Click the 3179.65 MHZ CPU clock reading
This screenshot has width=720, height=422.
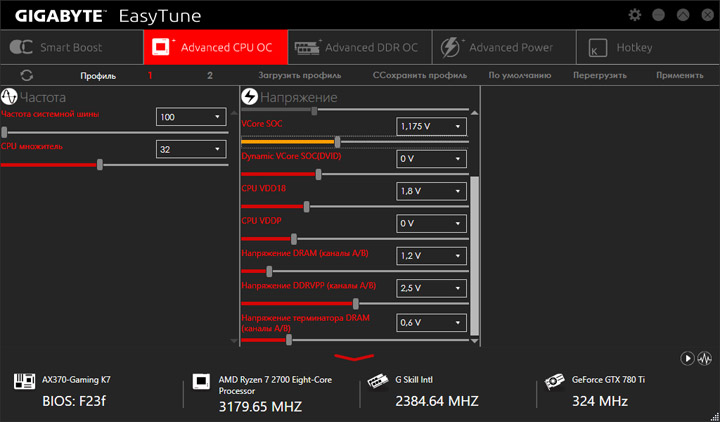[260, 406]
